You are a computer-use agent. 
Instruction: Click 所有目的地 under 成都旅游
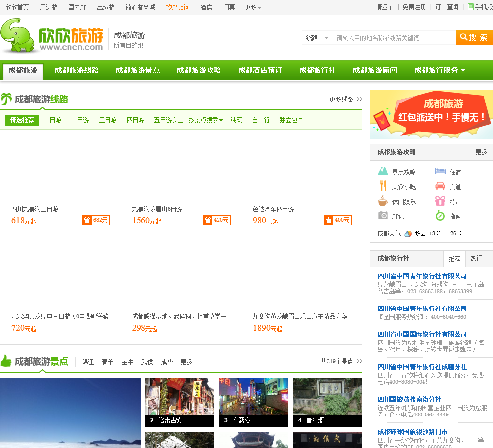(128, 45)
